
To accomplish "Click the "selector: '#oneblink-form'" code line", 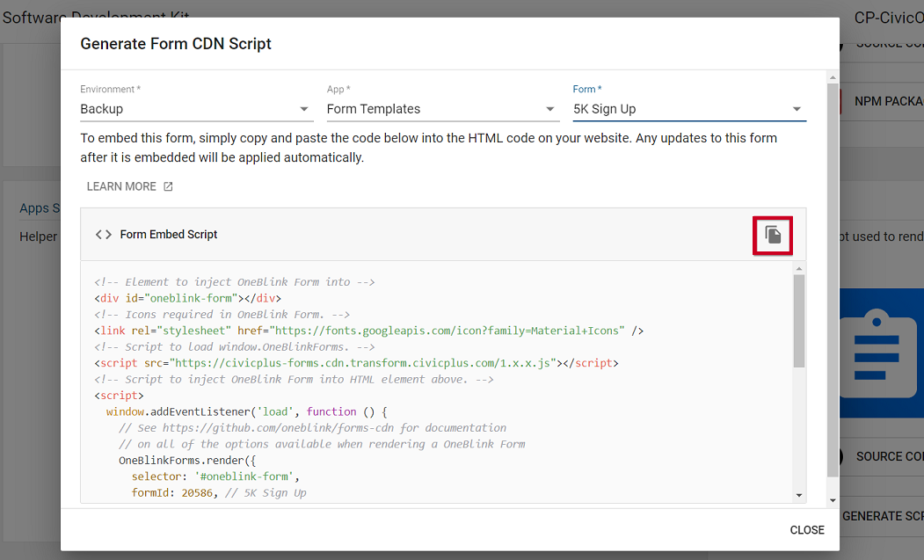I will click(215, 476).
